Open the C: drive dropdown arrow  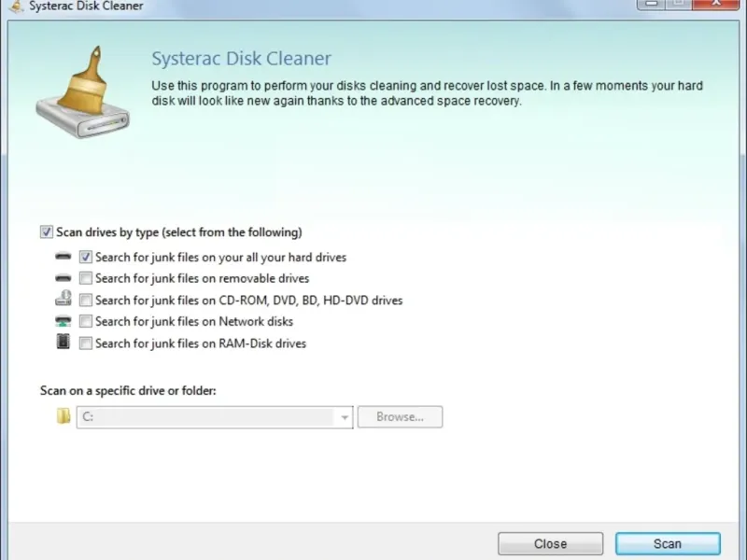[344, 417]
